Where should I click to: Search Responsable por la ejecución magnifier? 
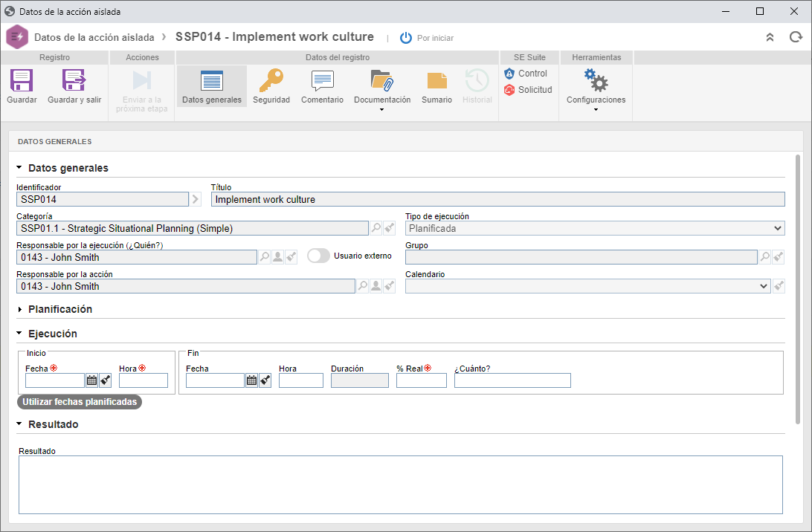pyautogui.click(x=264, y=256)
